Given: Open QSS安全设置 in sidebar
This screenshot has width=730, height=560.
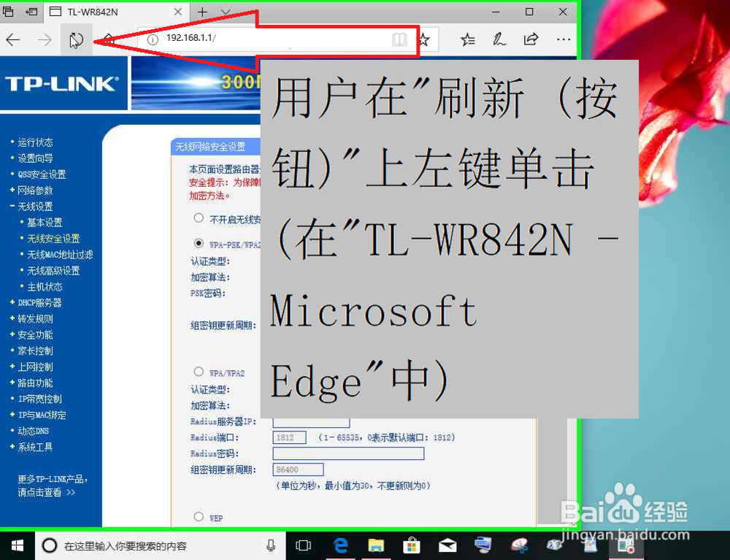Looking at the screenshot, I should coord(42,174).
